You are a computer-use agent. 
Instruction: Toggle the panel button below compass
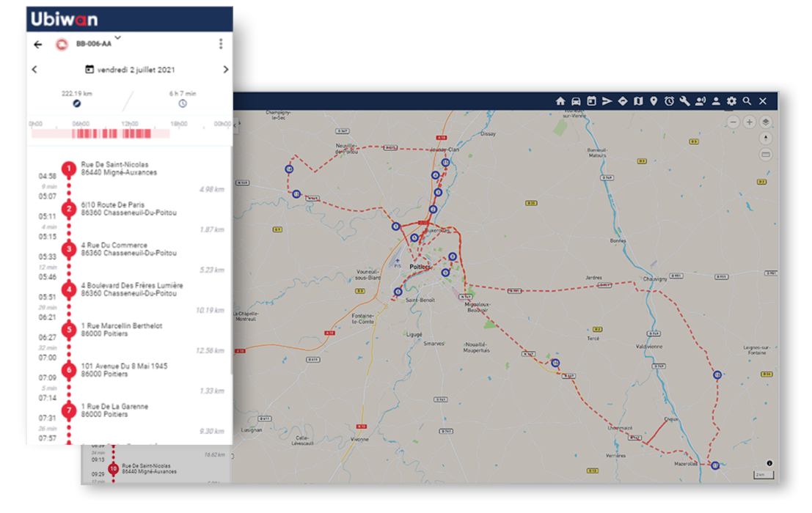pyautogui.click(x=765, y=154)
